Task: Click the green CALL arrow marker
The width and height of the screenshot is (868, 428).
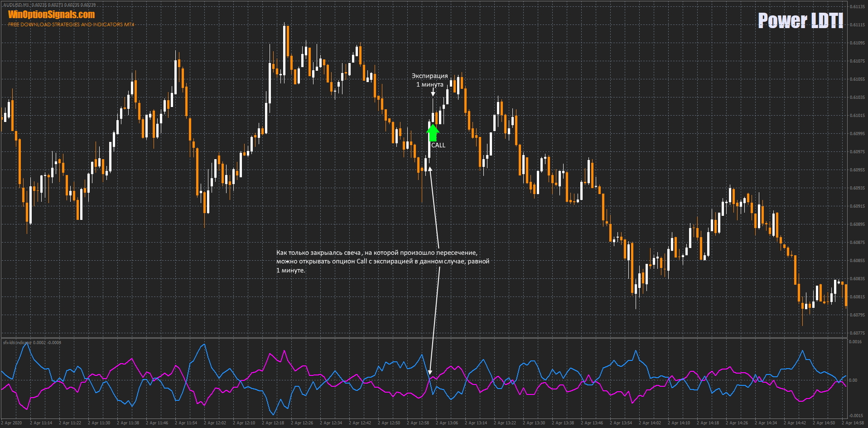Action: 433,132
